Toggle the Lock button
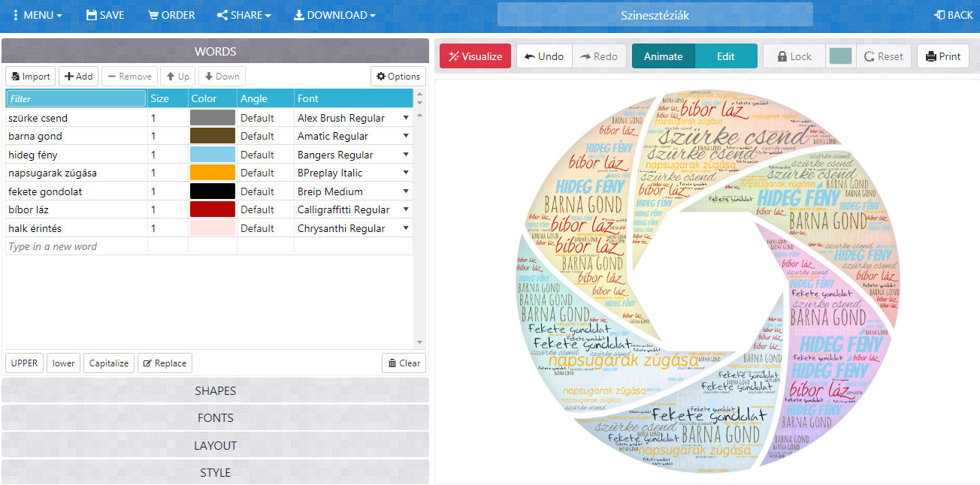 pyautogui.click(x=794, y=56)
